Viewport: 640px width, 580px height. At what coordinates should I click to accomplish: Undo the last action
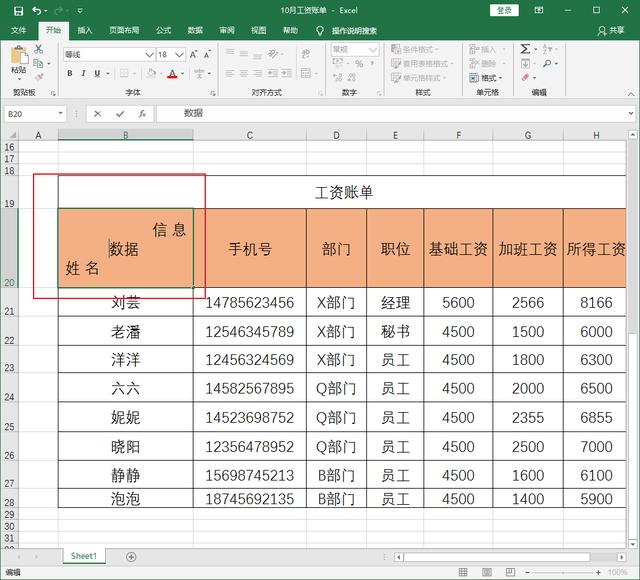37,11
